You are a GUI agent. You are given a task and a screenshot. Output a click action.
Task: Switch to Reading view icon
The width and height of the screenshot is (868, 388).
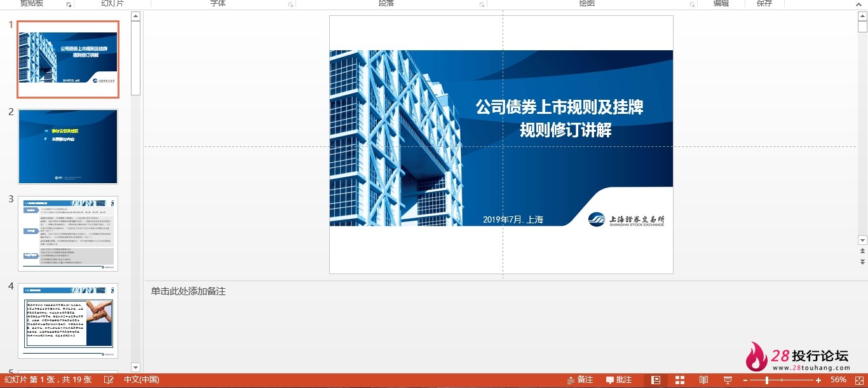[x=703, y=380]
